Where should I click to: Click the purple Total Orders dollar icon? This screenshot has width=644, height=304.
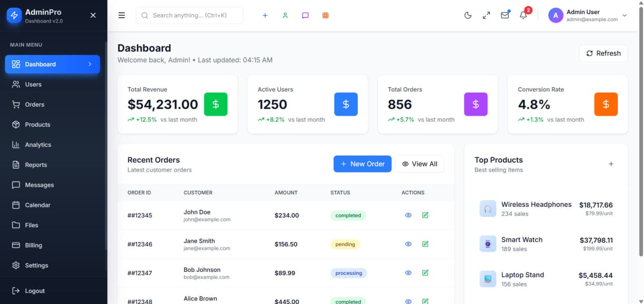click(475, 104)
